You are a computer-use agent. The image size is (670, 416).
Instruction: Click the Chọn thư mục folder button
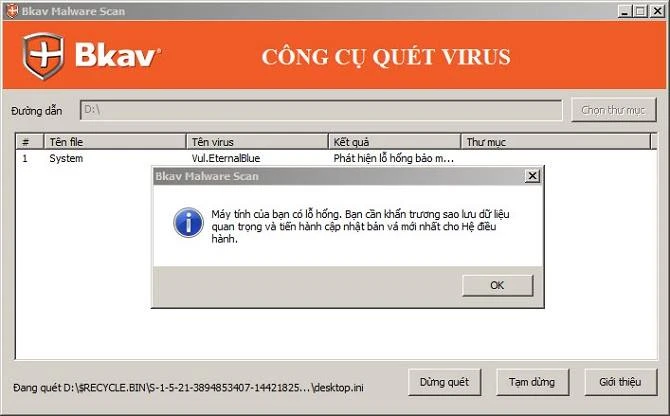[x=613, y=110]
